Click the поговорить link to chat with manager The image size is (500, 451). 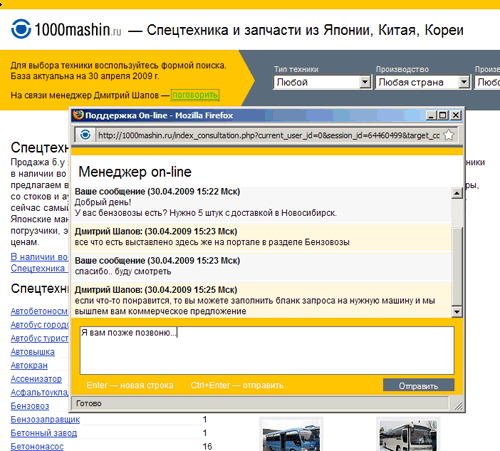point(195,95)
